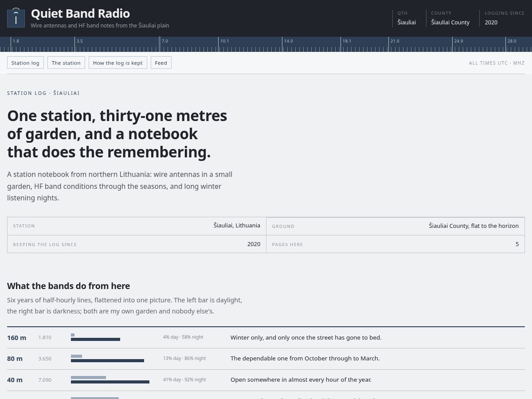Click the Šiauliai, Lithuania station cell
The image size is (532, 399).
(137, 226)
